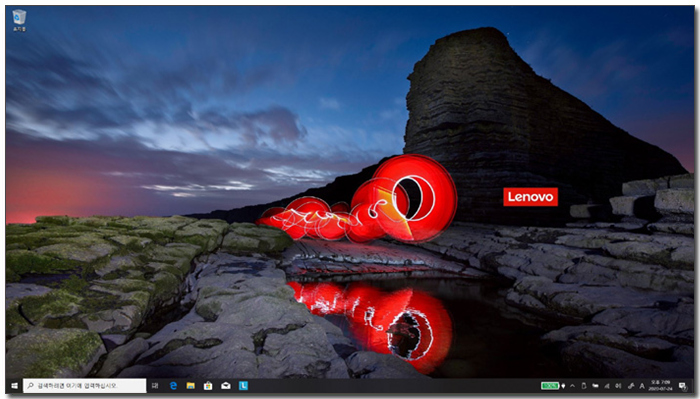Open the Action Center notifications

pyautogui.click(x=683, y=387)
